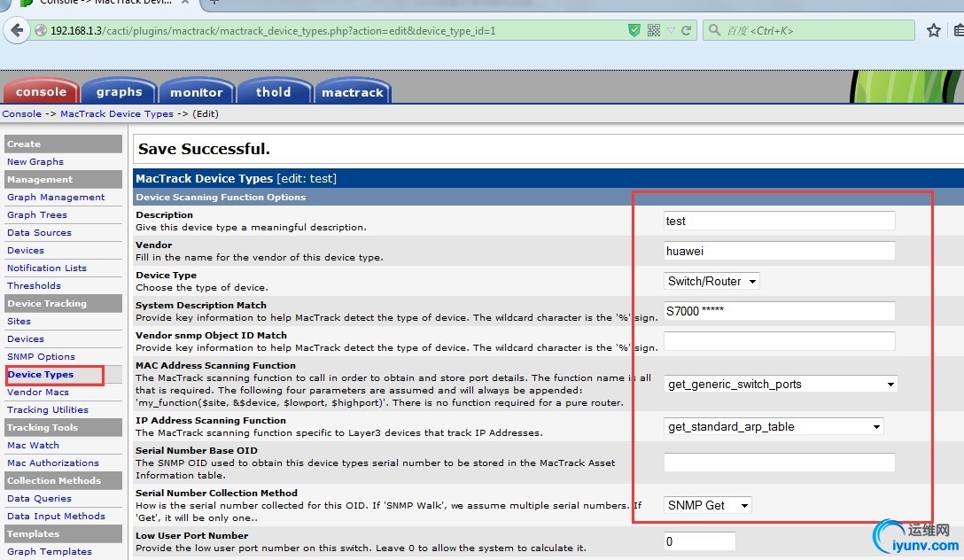Switch to the console tab
Screen dimensions: 964x560
click(x=41, y=91)
